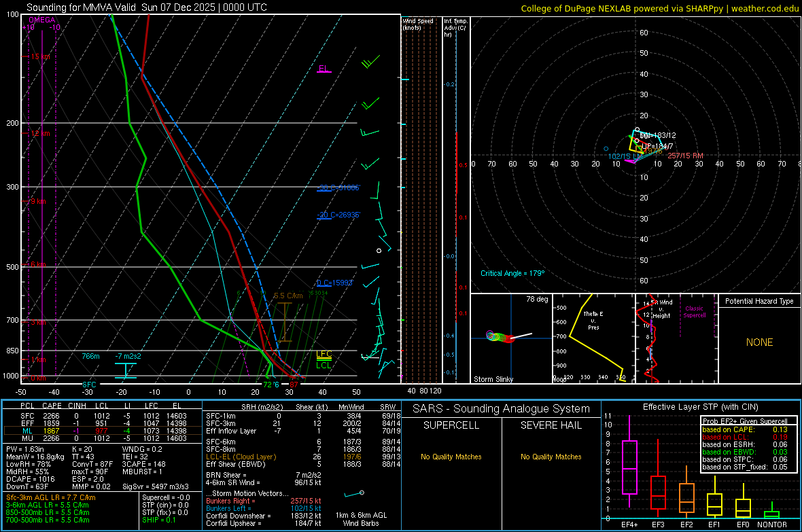Screen dimensions: 802x532
Task: Click the blue 'Bunkers Left' storm motion
Action: (x=264, y=508)
